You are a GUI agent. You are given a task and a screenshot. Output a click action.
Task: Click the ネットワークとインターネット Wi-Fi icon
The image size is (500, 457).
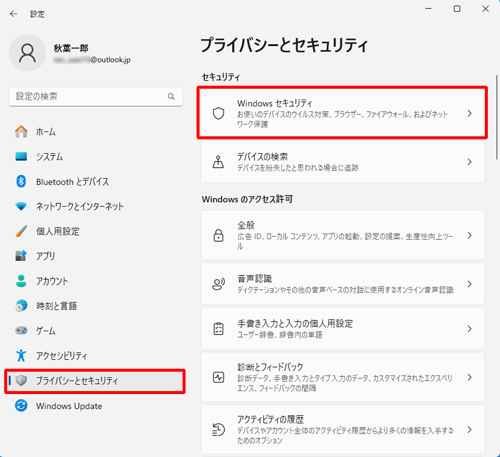(x=21, y=206)
